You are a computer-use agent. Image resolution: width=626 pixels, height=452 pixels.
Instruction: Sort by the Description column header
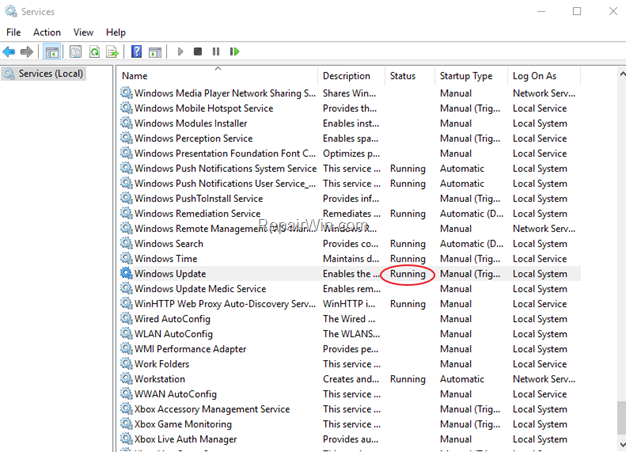(x=351, y=76)
